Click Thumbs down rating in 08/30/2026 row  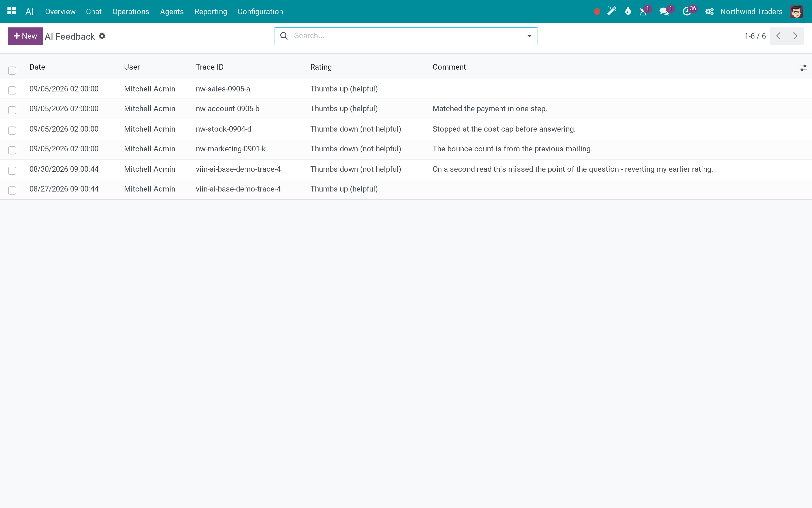point(355,169)
